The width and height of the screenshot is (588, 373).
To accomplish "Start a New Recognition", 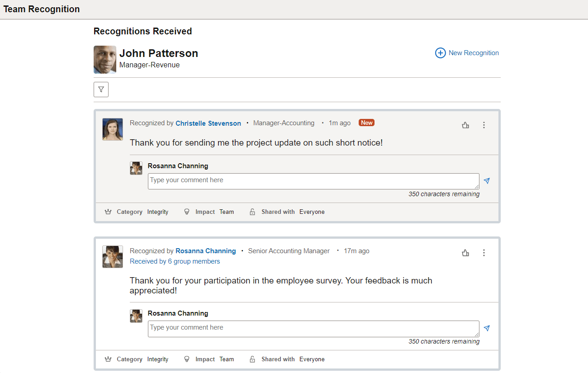I will pyautogui.click(x=473, y=53).
